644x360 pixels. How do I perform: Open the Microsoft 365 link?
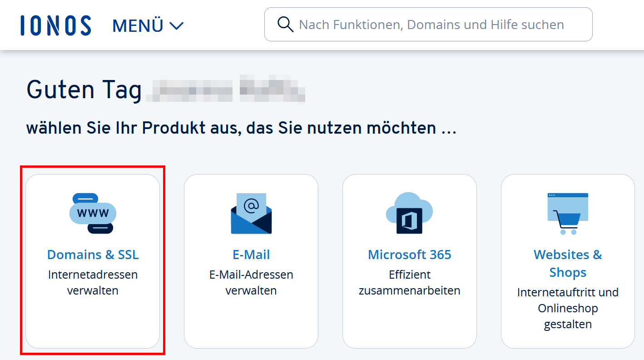pyautogui.click(x=410, y=255)
